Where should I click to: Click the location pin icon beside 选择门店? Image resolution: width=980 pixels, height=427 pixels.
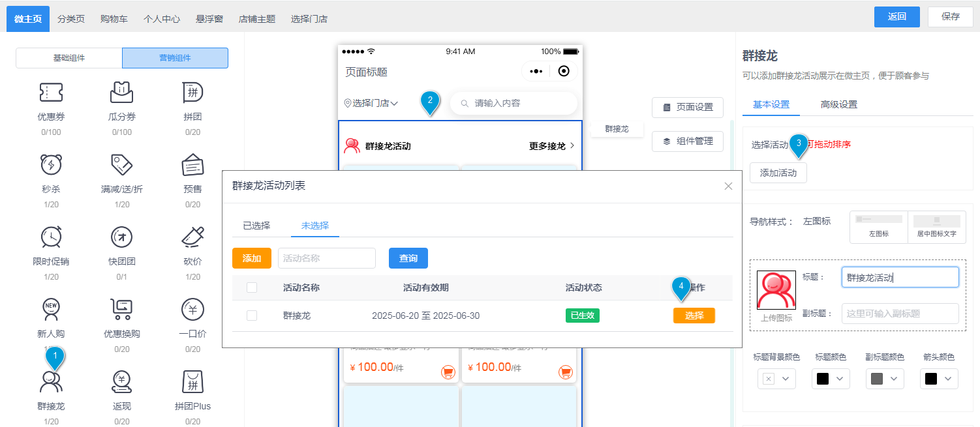pyautogui.click(x=348, y=103)
